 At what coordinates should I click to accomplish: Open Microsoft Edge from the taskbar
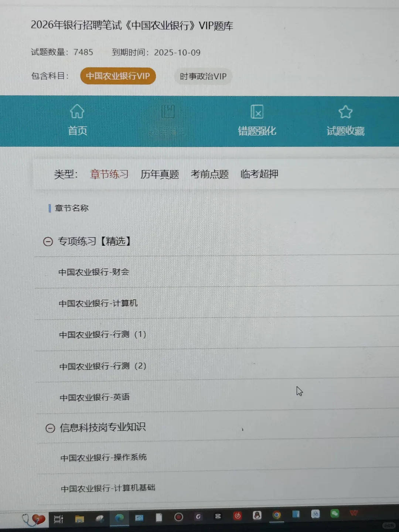tap(119, 518)
